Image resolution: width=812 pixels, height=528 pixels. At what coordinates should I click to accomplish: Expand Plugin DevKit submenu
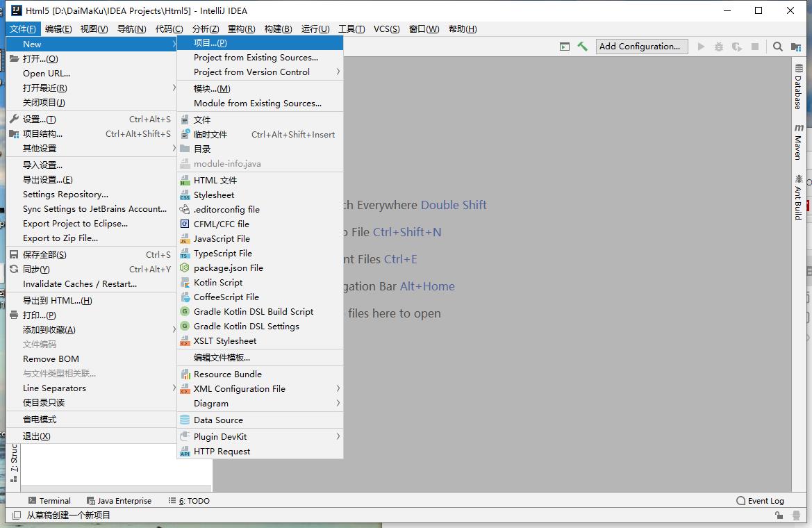tap(260, 437)
